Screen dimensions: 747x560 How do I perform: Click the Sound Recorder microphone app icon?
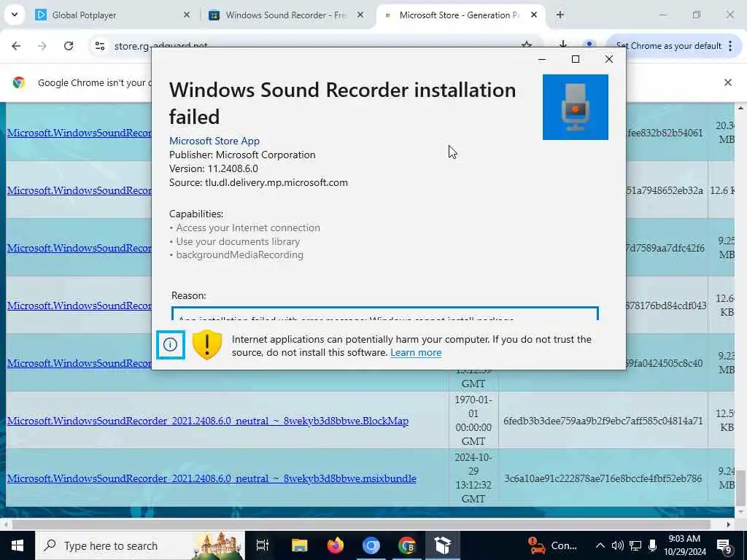point(576,107)
